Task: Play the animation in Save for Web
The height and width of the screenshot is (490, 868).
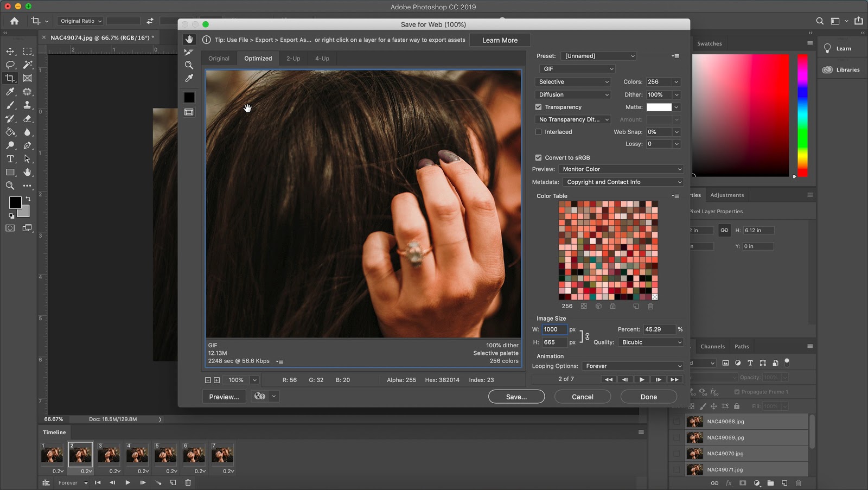Action: click(642, 379)
